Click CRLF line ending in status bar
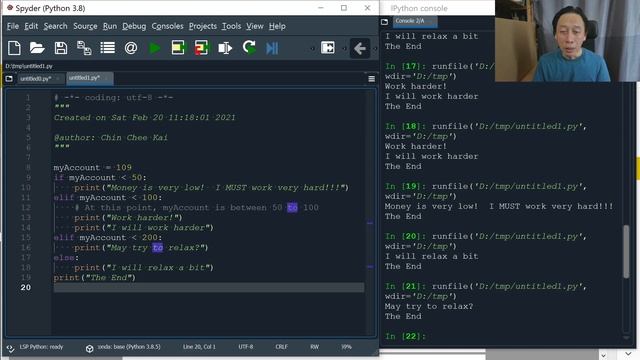Viewport: 640px width, 360px height. coord(281,347)
